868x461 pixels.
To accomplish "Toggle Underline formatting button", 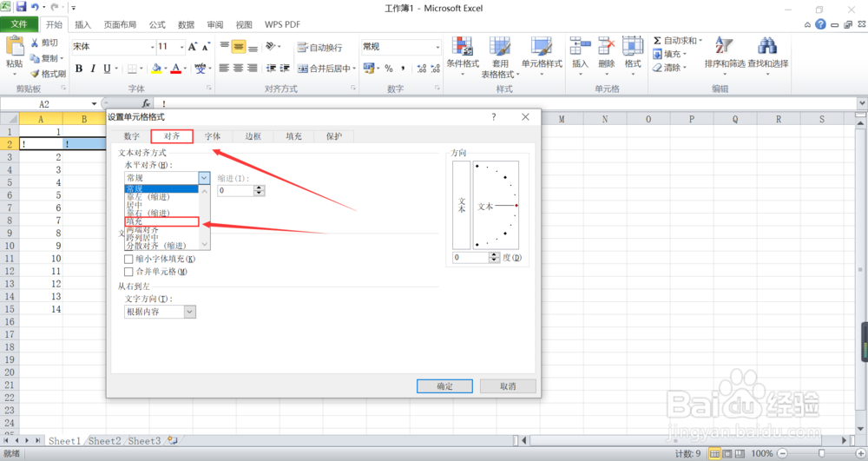I will [107, 69].
